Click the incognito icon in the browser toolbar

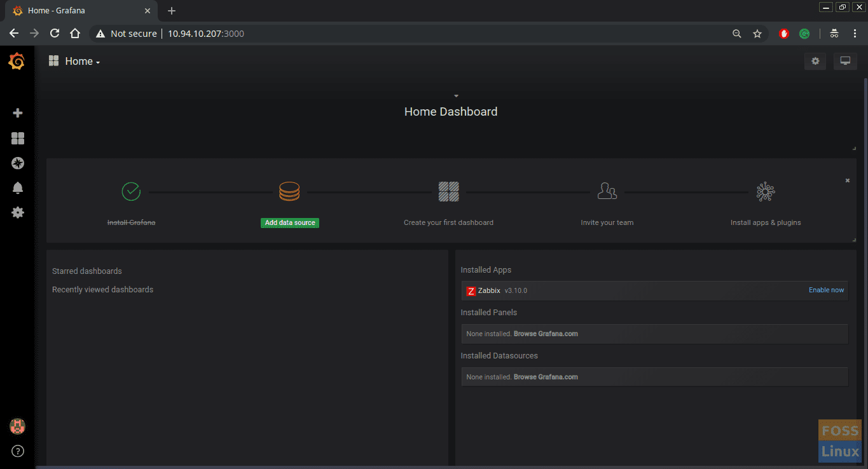[x=834, y=34]
